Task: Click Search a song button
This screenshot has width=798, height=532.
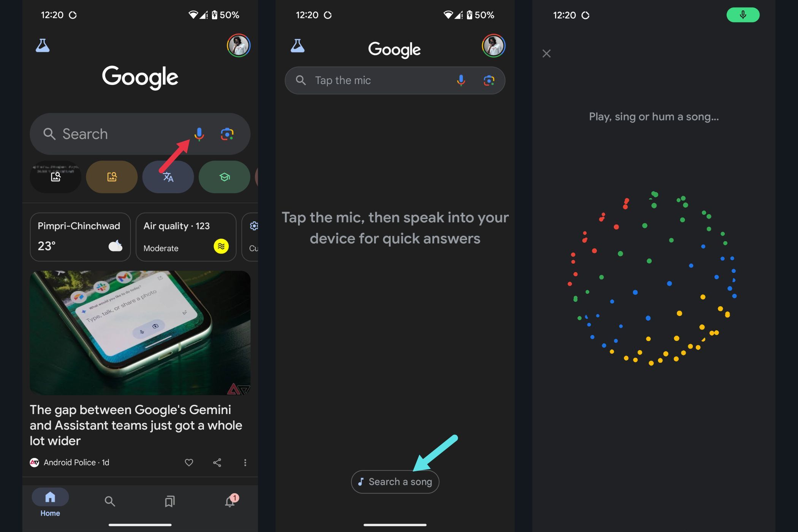Action: [x=396, y=481]
